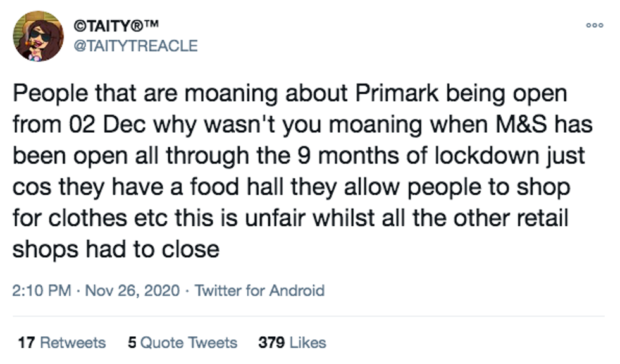Show the 5 Quote Tweets

point(182,343)
